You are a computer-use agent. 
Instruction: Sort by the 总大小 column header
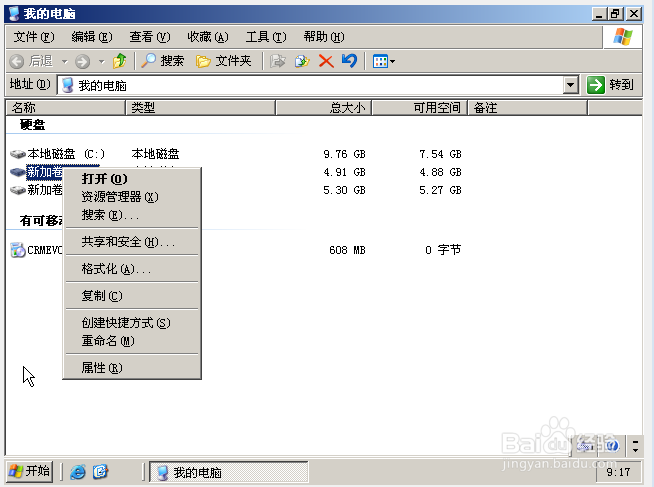(324, 108)
